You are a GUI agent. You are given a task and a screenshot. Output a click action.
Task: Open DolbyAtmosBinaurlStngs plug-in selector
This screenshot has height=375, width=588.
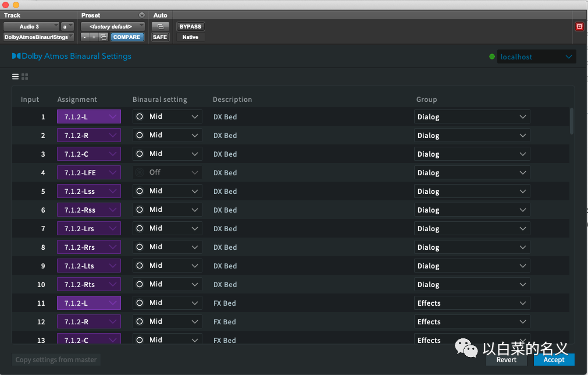38,37
